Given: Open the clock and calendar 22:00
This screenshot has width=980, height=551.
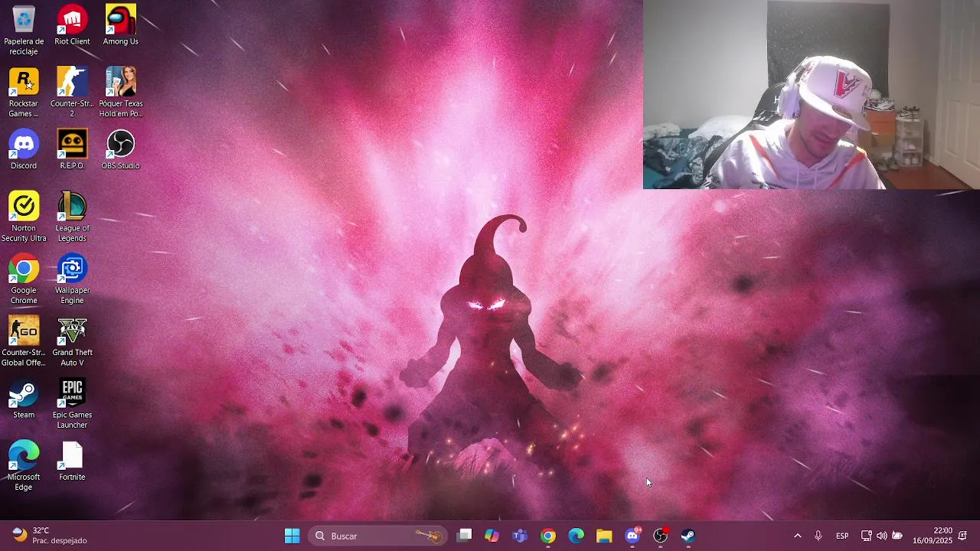Looking at the screenshot, I should click(x=933, y=536).
